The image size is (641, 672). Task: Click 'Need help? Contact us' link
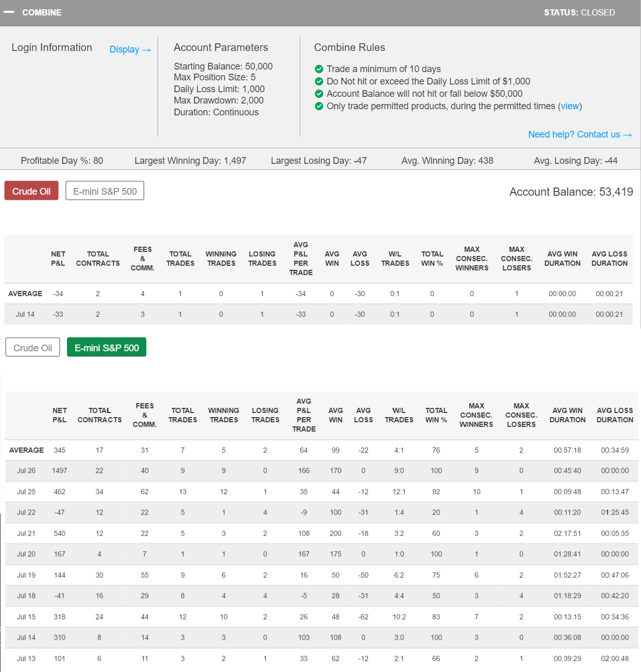pos(580,134)
